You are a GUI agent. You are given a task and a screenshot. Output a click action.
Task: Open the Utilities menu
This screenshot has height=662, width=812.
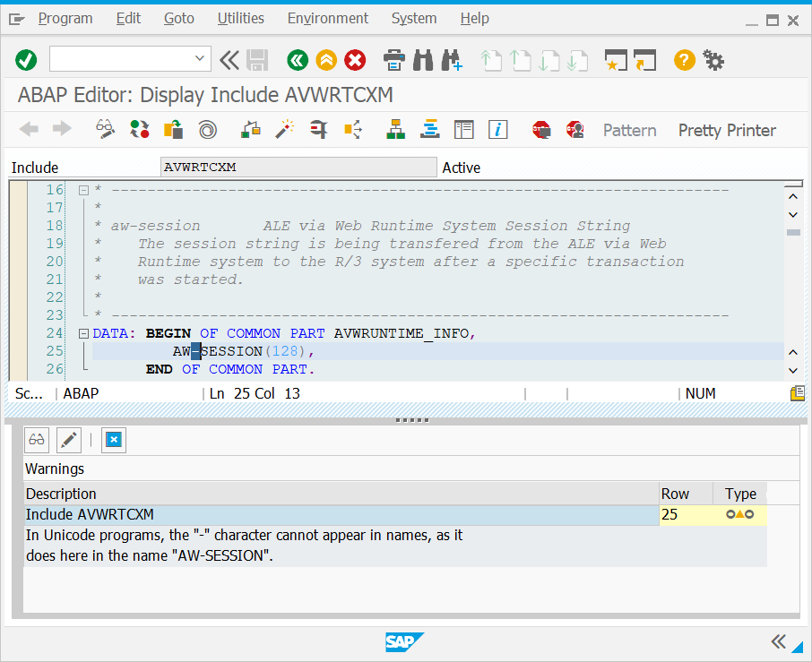241,19
